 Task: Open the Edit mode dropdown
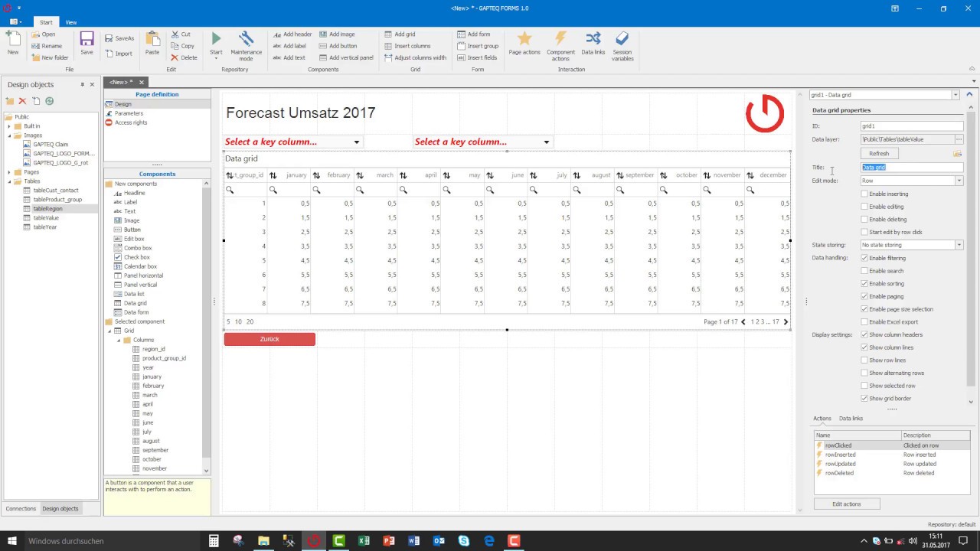pyautogui.click(x=959, y=181)
